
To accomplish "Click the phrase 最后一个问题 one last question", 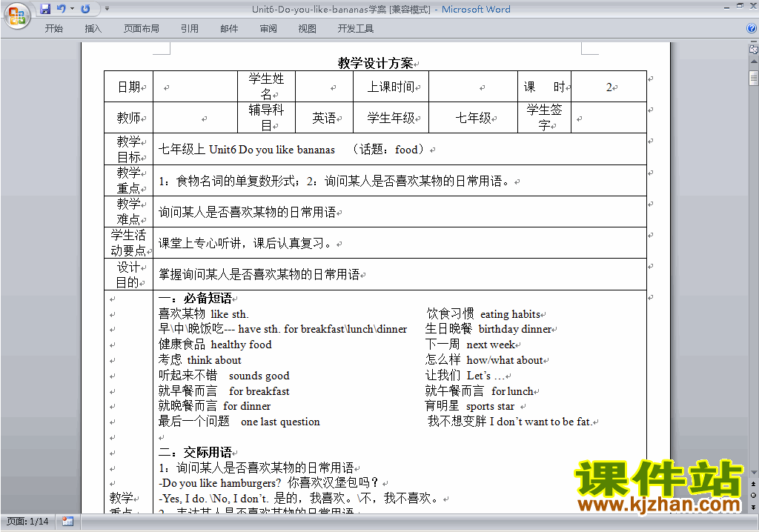I will coord(239,422).
